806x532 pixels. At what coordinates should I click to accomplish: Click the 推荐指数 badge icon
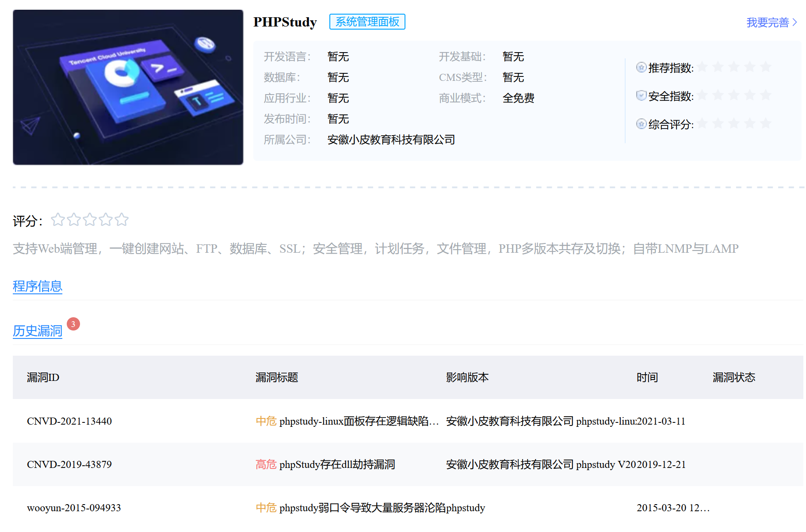coord(641,67)
